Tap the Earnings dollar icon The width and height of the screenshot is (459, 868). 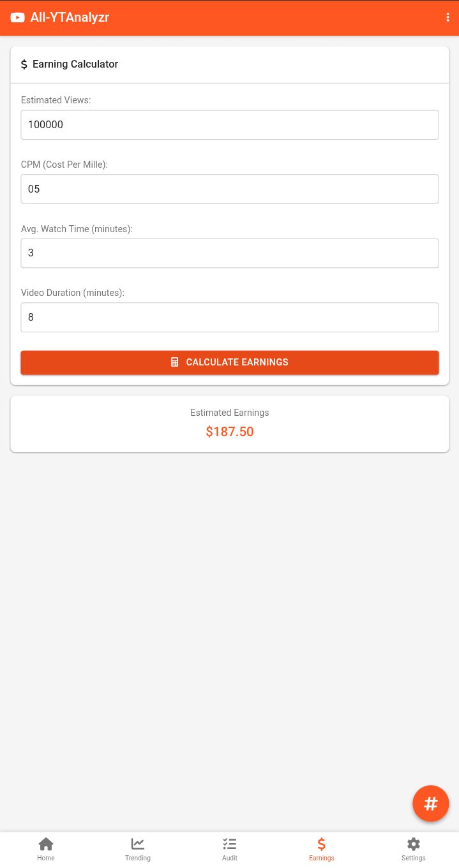pyautogui.click(x=322, y=844)
